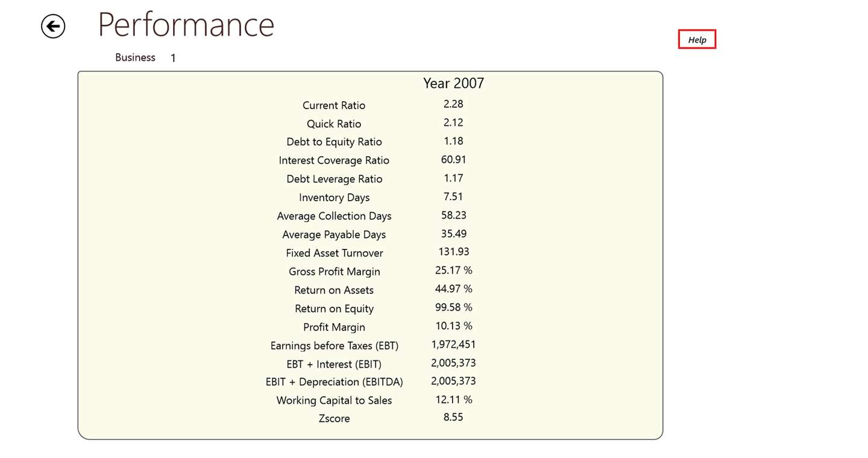Select the Earnings before Taxes value 1,972,451

(x=453, y=345)
